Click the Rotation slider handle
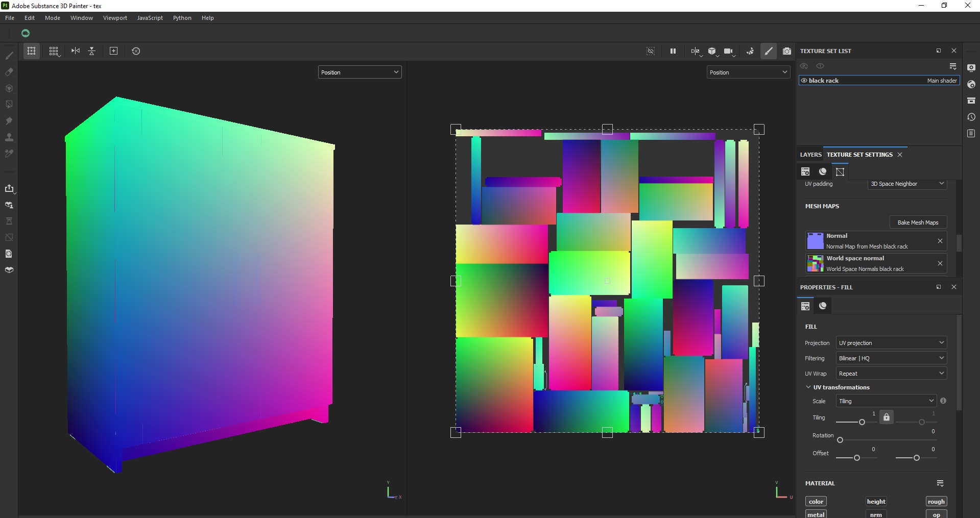The height and width of the screenshot is (518, 980). click(840, 440)
